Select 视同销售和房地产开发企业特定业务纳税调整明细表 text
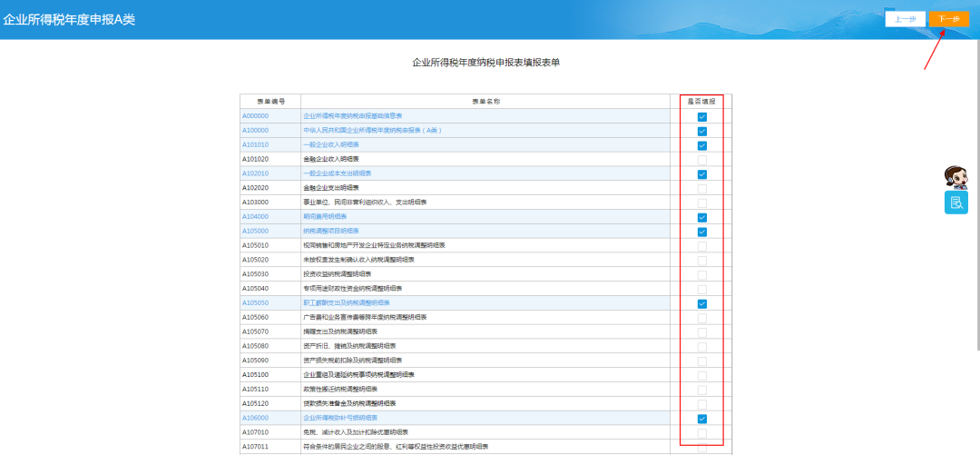Image resolution: width=980 pixels, height=455 pixels. 375,245
